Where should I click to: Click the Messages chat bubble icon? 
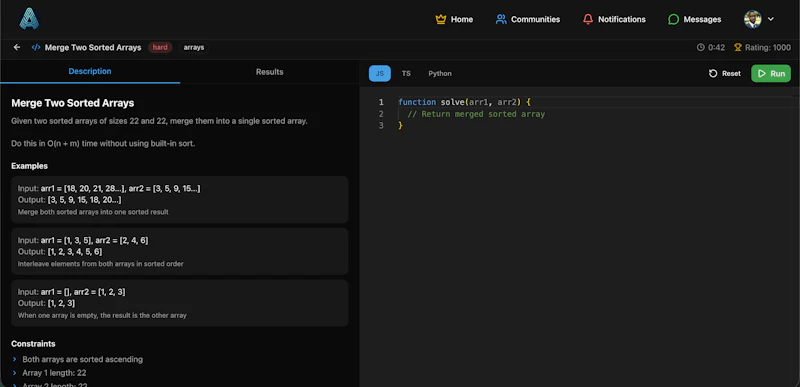click(673, 19)
